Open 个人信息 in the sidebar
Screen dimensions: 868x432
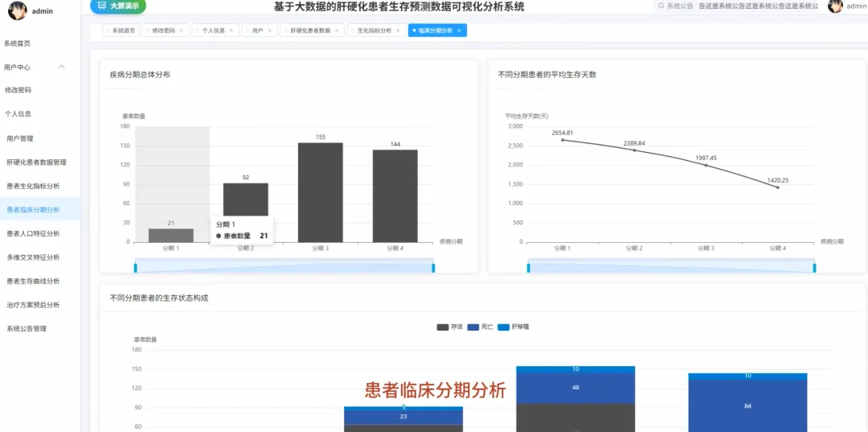(40, 113)
